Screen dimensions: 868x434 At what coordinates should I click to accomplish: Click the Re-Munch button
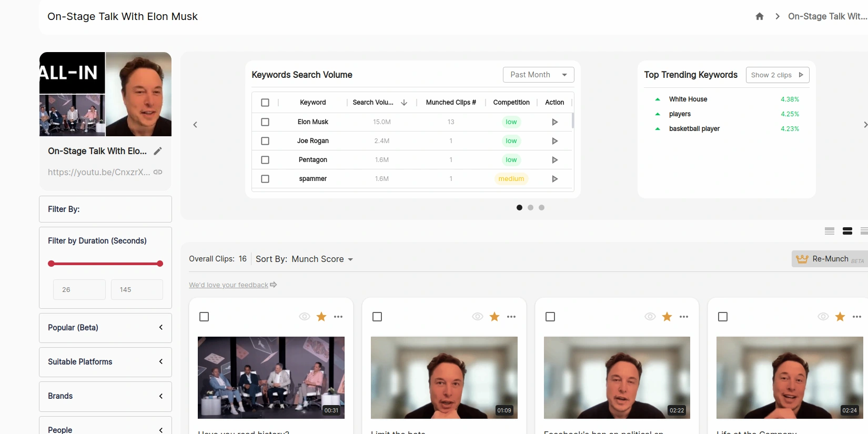(x=830, y=259)
